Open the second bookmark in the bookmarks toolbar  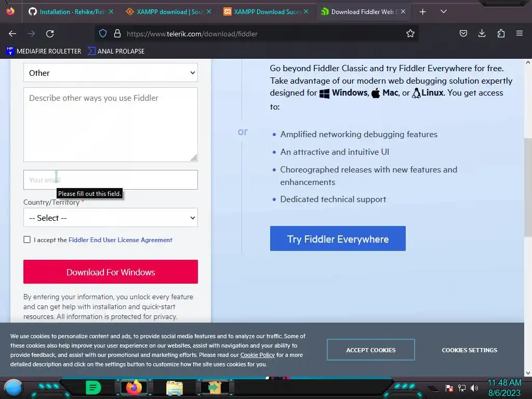(x=116, y=51)
